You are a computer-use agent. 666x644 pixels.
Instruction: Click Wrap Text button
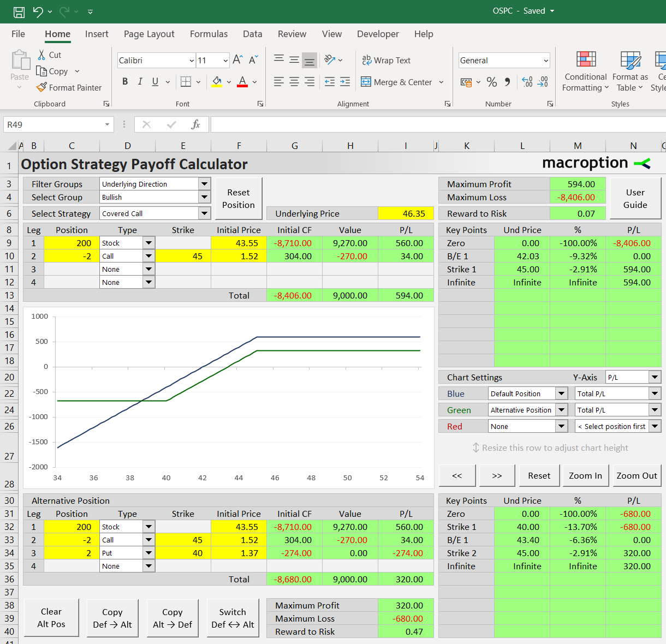pyautogui.click(x=386, y=60)
